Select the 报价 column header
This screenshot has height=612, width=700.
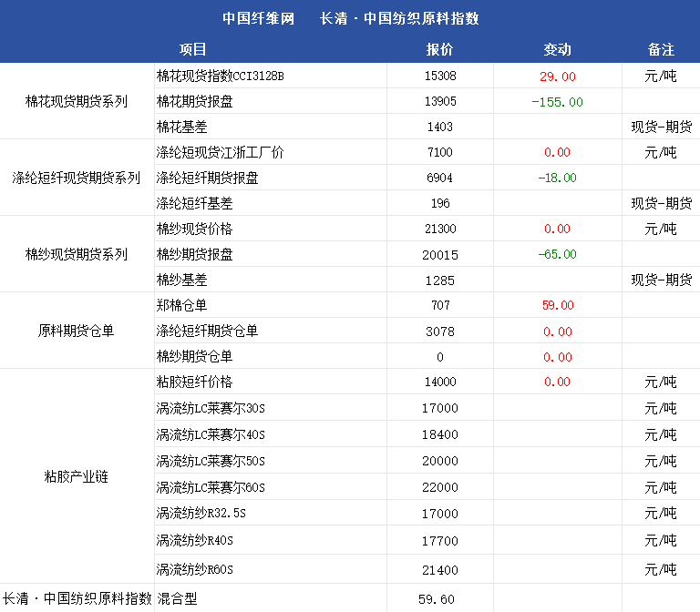[x=439, y=49]
